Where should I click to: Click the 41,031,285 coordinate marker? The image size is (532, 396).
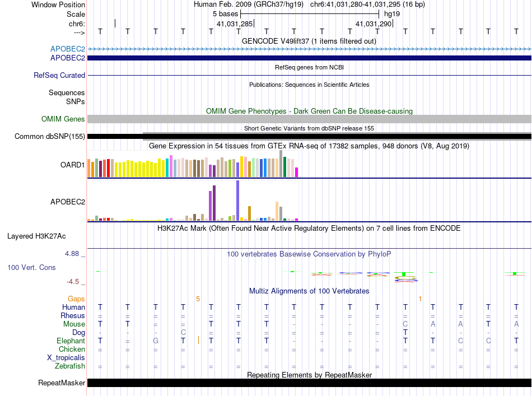coord(235,24)
